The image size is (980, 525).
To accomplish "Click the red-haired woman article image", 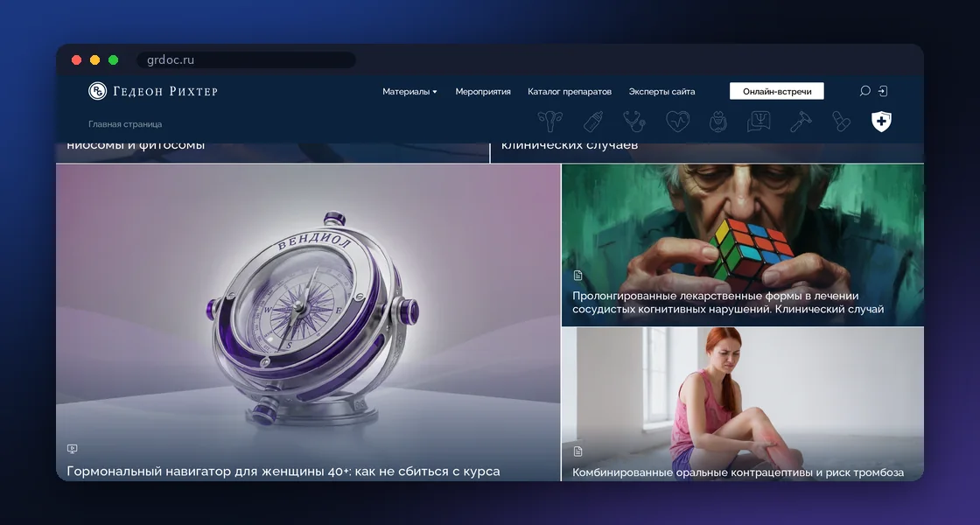I will click(x=743, y=404).
